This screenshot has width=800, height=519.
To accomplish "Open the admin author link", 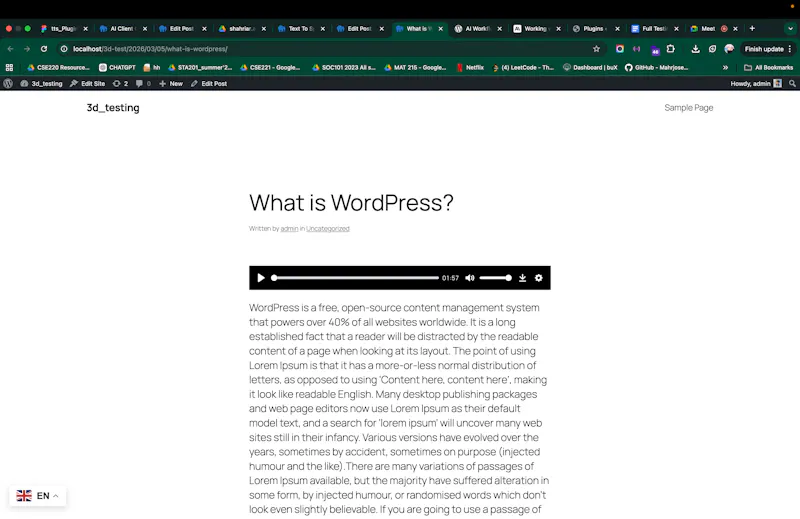I will (289, 229).
